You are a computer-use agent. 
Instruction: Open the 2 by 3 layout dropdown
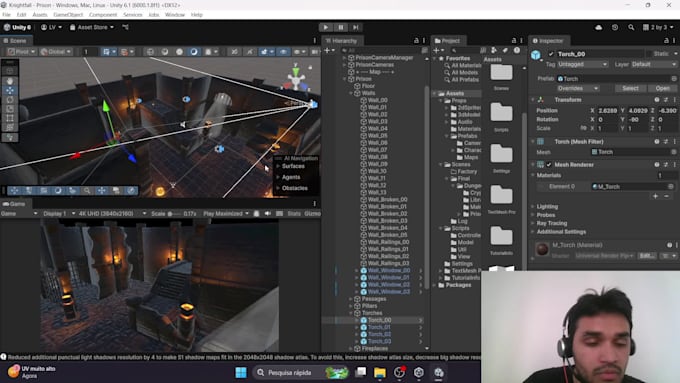click(658, 27)
